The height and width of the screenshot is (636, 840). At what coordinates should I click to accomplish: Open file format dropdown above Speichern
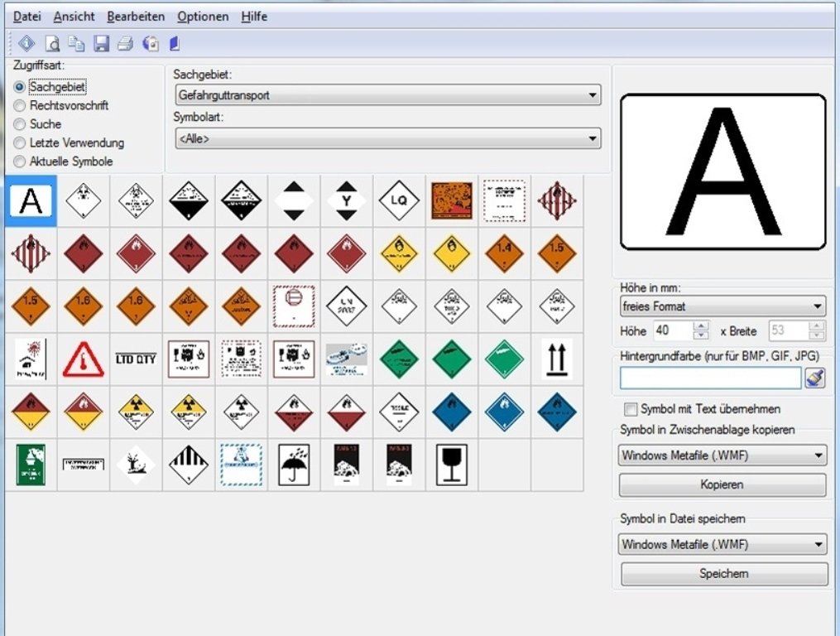pyautogui.click(x=722, y=544)
